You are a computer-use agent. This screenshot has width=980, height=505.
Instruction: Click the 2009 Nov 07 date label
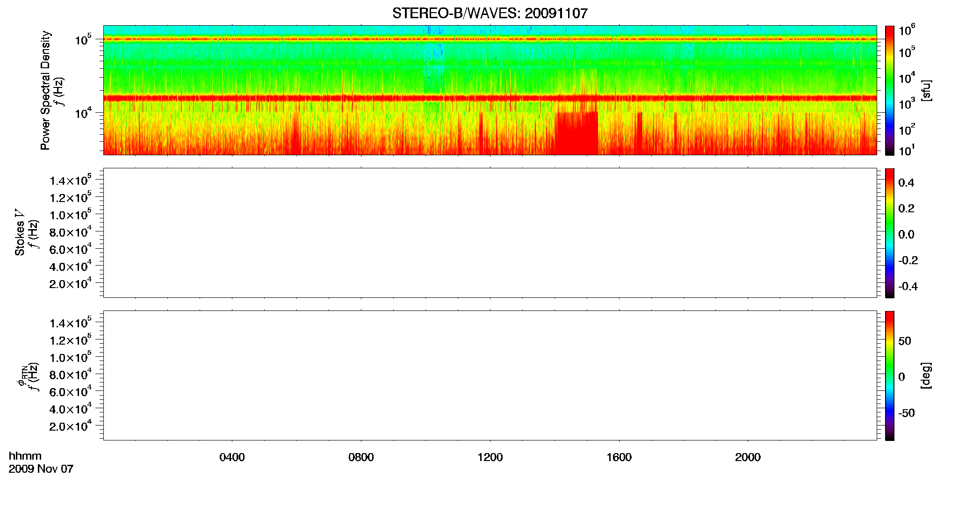41,469
